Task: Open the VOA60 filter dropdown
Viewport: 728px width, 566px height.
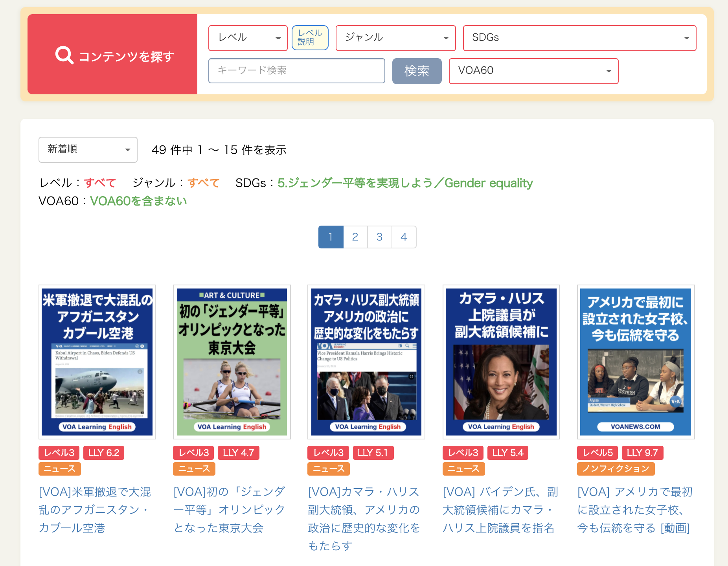Action: click(534, 71)
